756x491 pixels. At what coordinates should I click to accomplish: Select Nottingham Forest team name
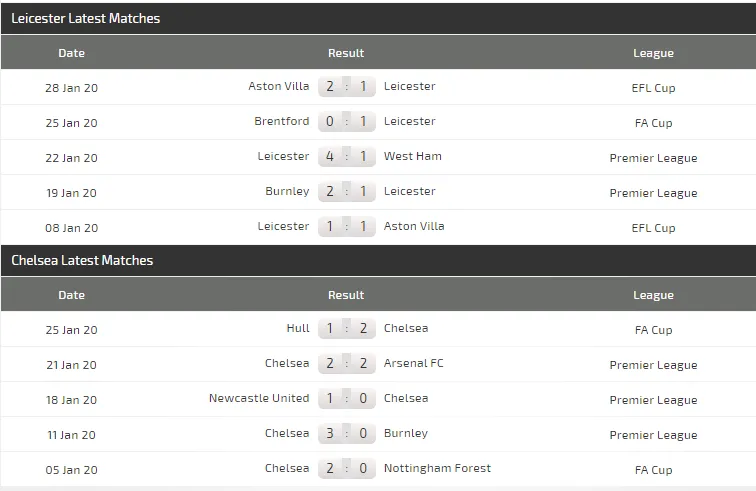(438, 468)
